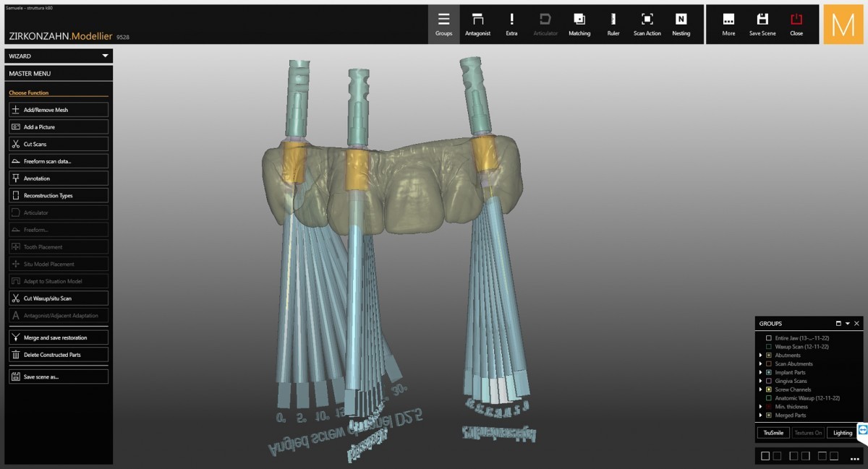Open the WIZARD dropdown
Image resolution: width=868 pixels, height=469 pixels.
point(58,56)
